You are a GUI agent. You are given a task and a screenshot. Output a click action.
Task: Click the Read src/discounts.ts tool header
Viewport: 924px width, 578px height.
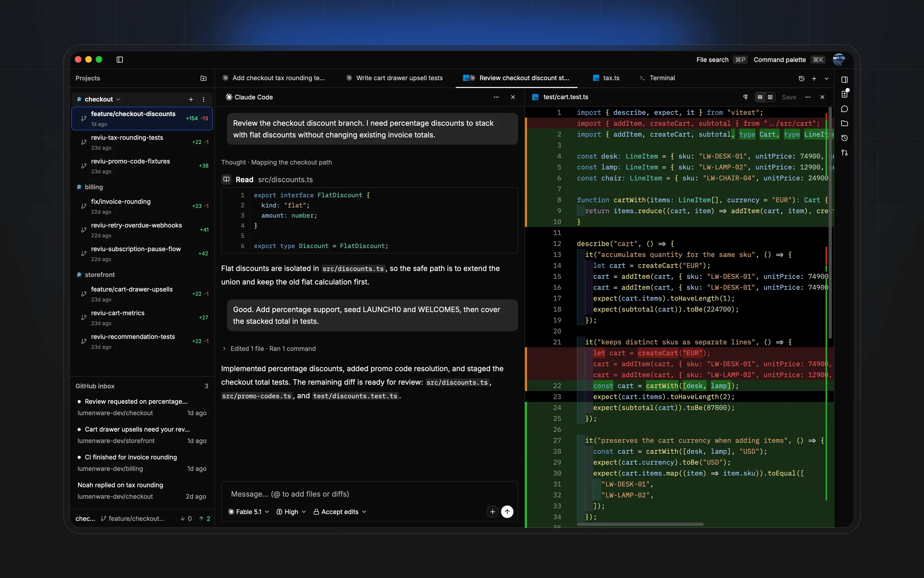pos(268,180)
